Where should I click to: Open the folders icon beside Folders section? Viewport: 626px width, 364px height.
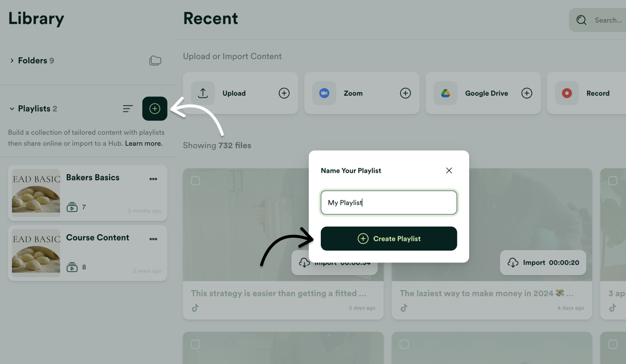coord(155,61)
